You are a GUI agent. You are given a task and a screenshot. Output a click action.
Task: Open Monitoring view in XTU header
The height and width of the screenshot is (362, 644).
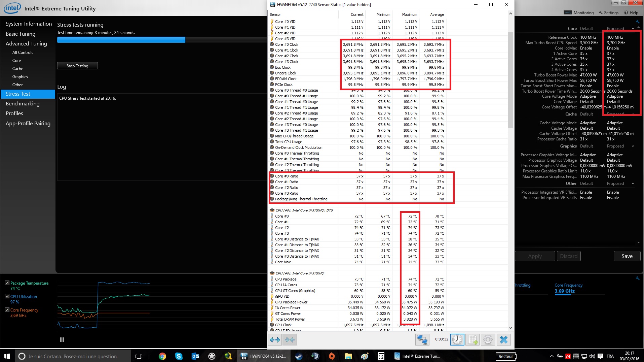point(579,12)
